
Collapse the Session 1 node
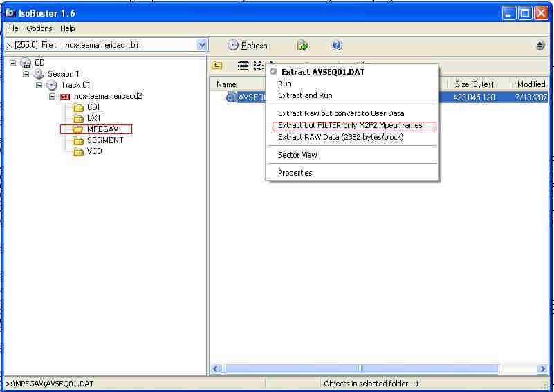click(x=26, y=74)
